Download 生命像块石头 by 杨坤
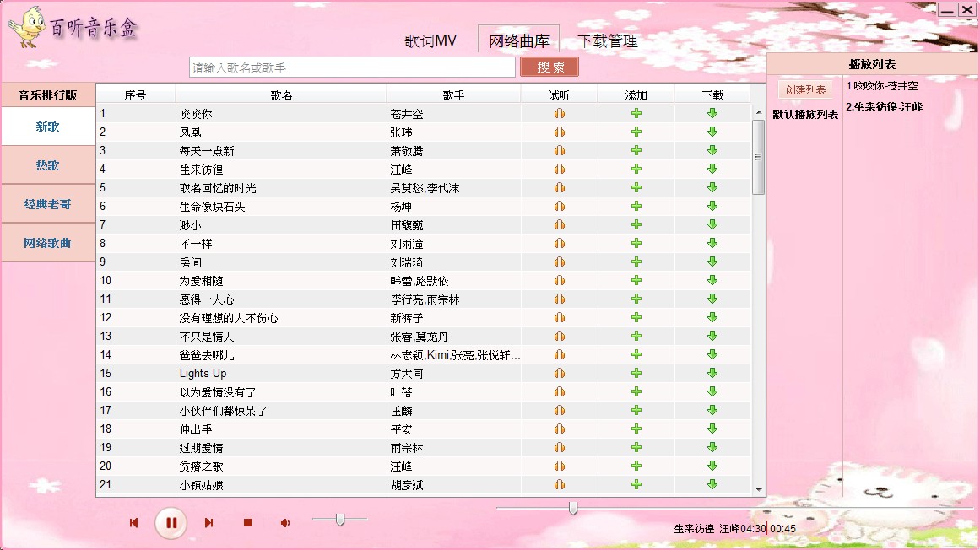 [712, 206]
